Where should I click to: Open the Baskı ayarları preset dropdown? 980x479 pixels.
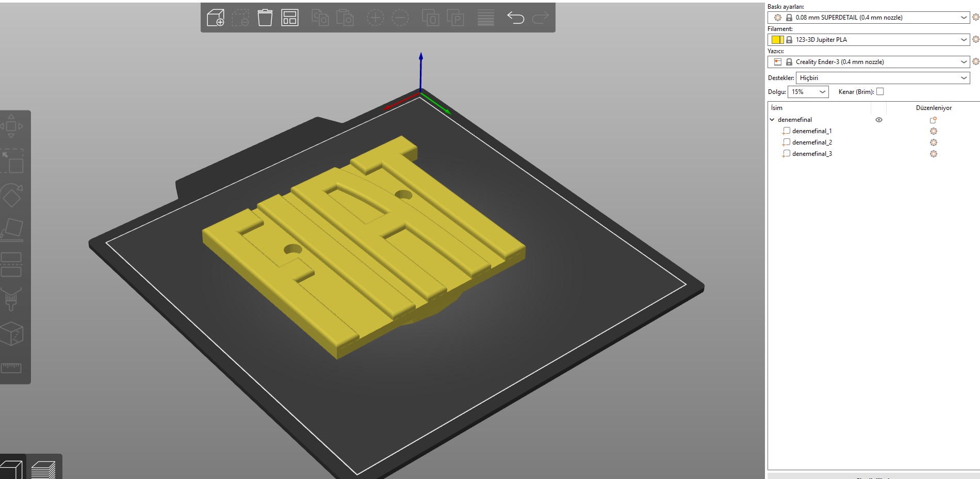tap(869, 18)
